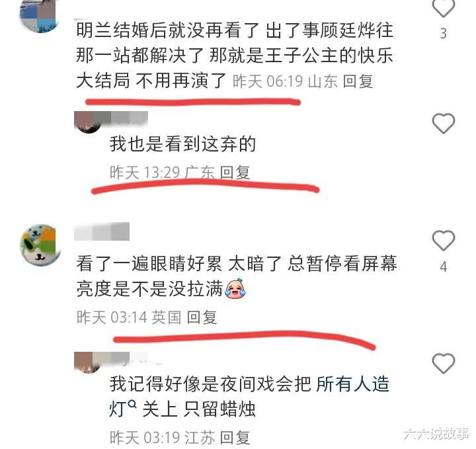Tap the crying-laughing emoji after 没拉满

(235, 288)
